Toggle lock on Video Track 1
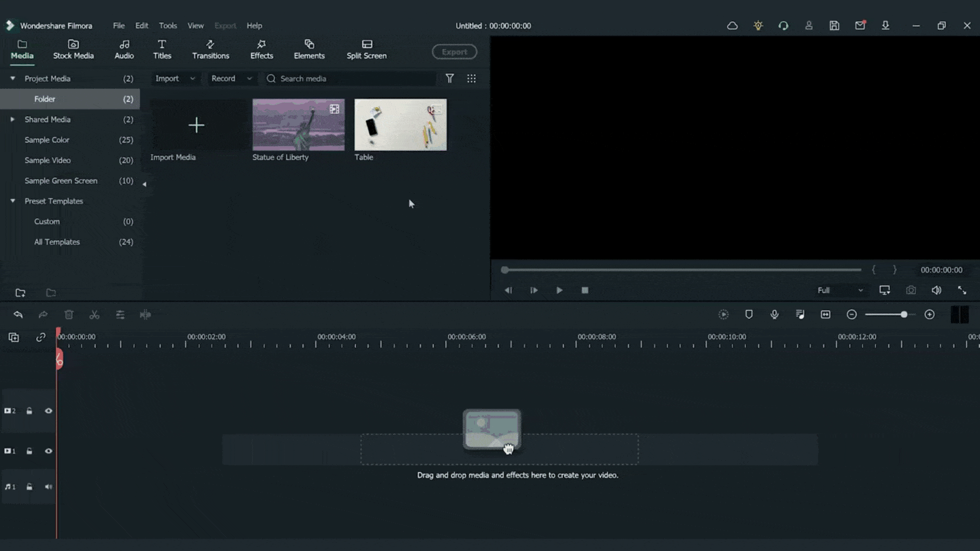980x551 pixels. [29, 451]
